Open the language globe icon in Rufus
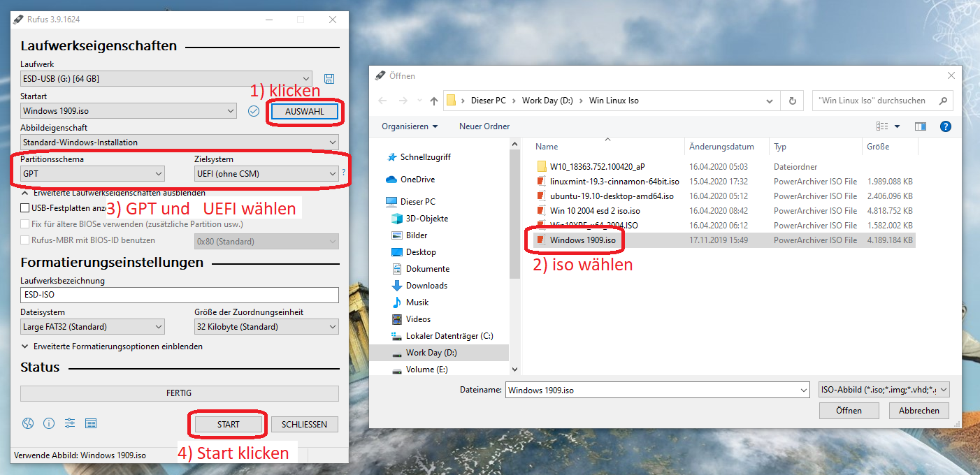Viewport: 980px width, 475px height. tap(29, 423)
